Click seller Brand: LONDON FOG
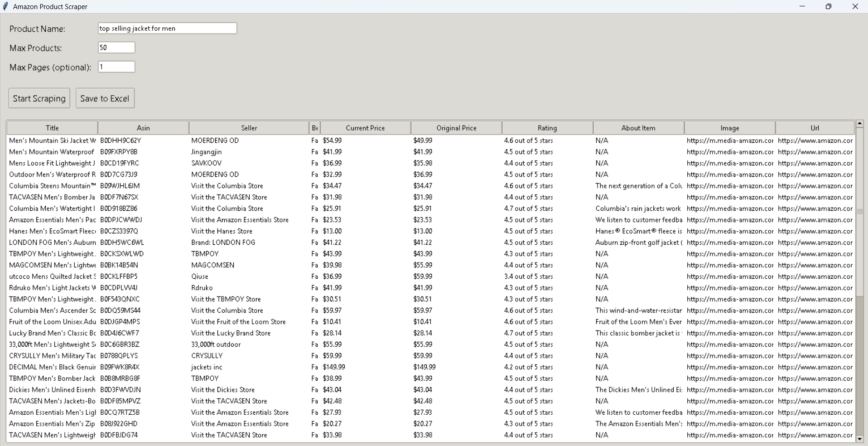The width and height of the screenshot is (868, 446). point(223,242)
